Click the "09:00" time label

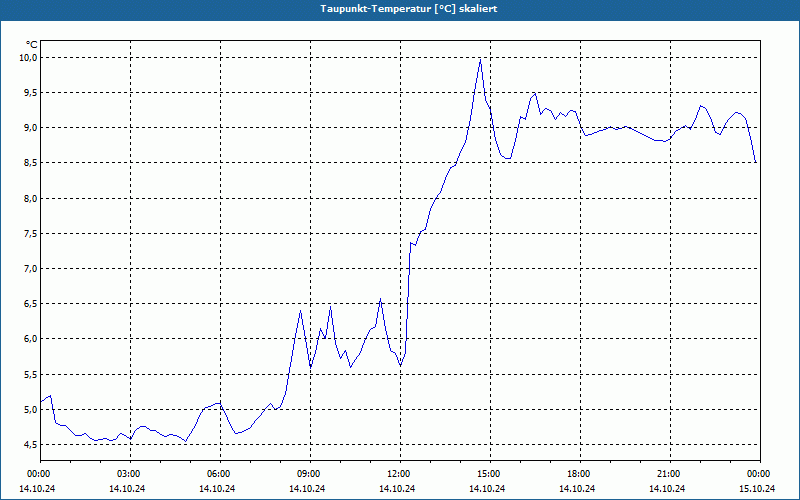310,474
